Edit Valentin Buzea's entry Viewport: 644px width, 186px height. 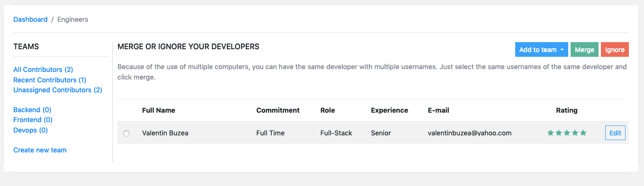click(615, 133)
